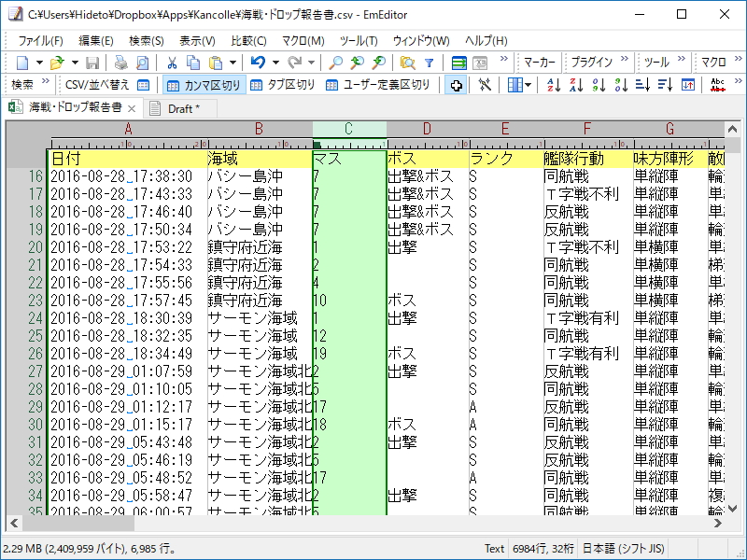Expand the マクロ toolbar chevron

(738, 59)
